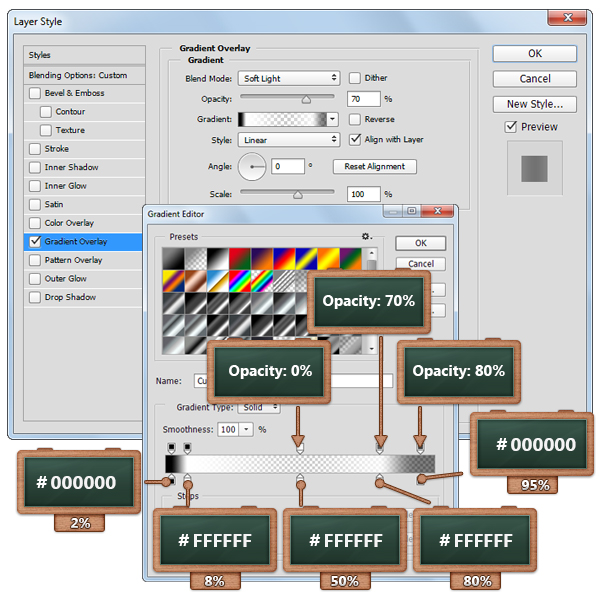
Task: Select the 80% opacity stop on the right
Action: tap(419, 449)
